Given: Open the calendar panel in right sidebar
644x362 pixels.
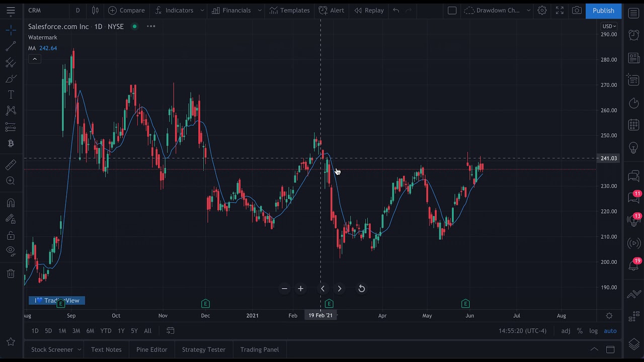Looking at the screenshot, I should point(634,124).
